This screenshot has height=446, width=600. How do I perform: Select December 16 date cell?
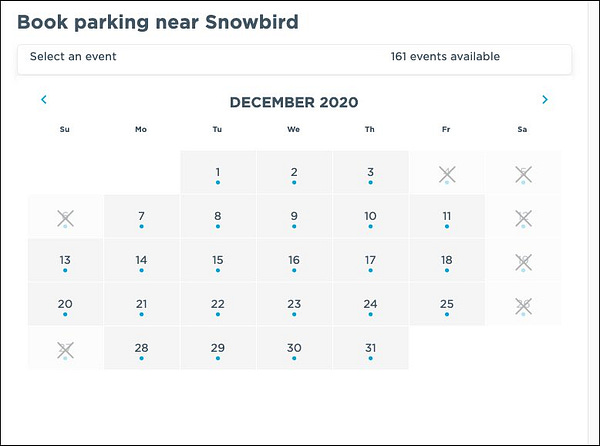tap(294, 260)
